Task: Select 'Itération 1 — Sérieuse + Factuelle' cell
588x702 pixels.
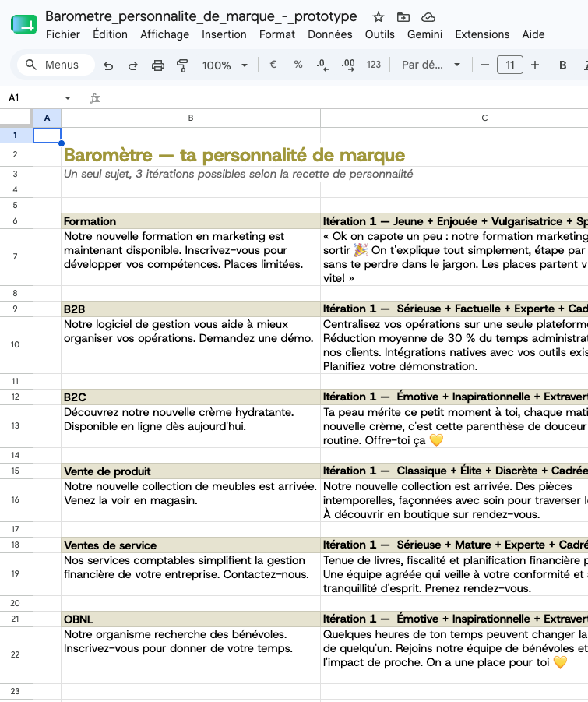Action: [x=454, y=309]
